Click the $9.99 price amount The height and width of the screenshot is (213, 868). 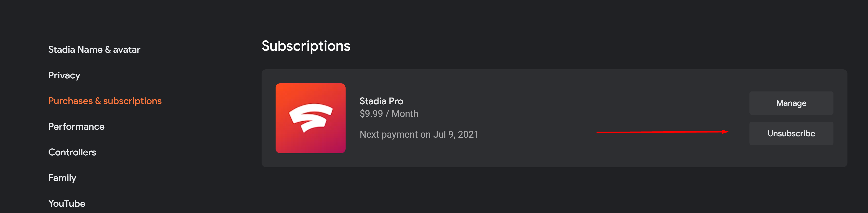coord(371,114)
